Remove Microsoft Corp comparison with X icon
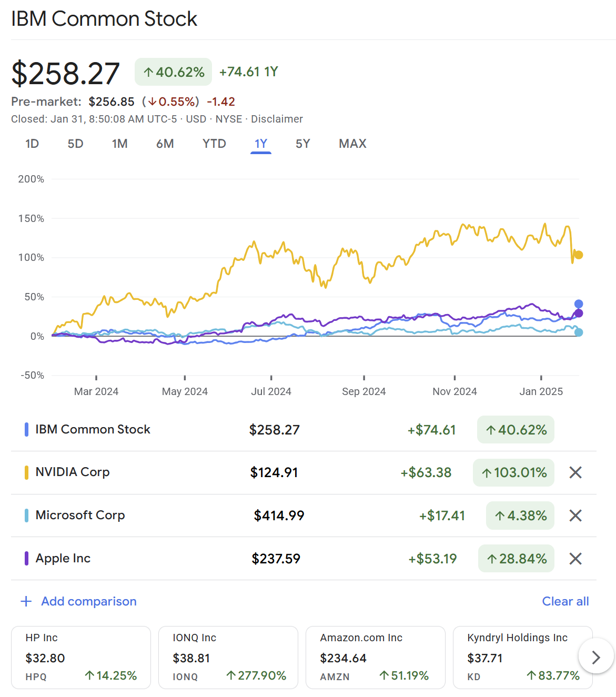The image size is (616, 697). pos(575,516)
